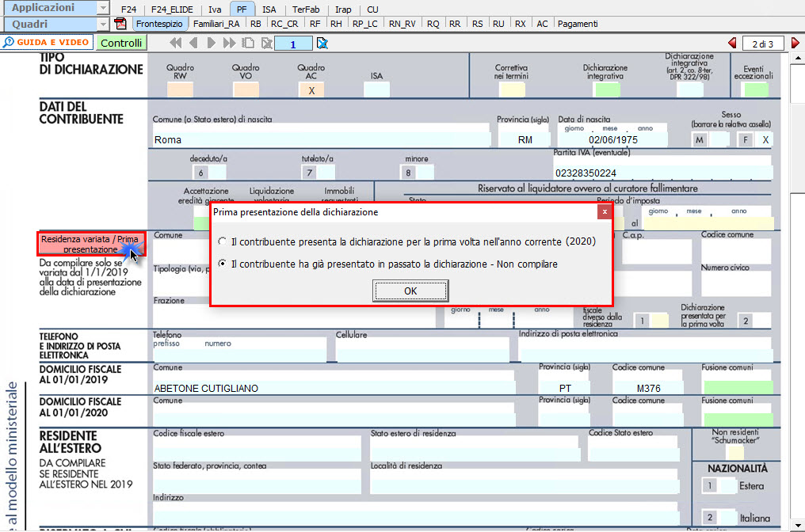Select 'presenta la dichiarazione per la prima volta' option
Viewport: 805px width, 532px height.
pos(223,241)
